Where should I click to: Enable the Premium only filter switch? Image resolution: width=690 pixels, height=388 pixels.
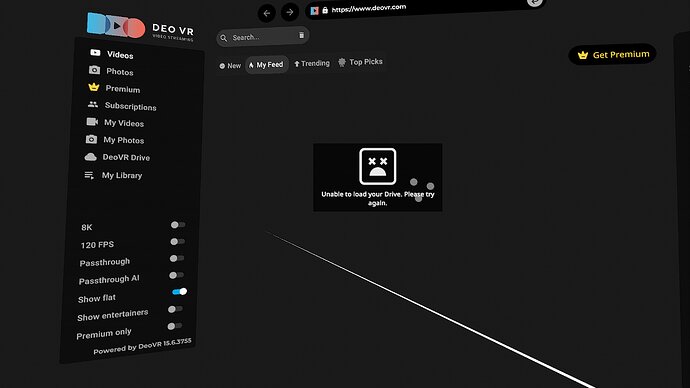(x=174, y=326)
